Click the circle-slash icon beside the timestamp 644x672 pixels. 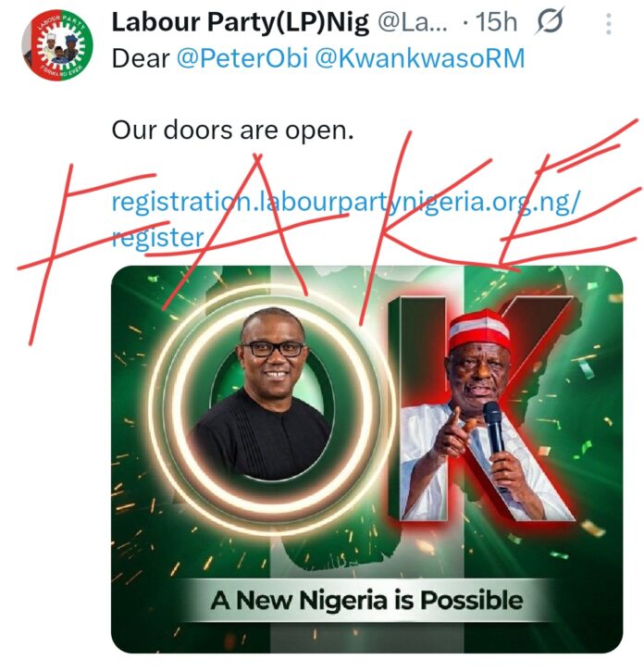pyautogui.click(x=550, y=23)
